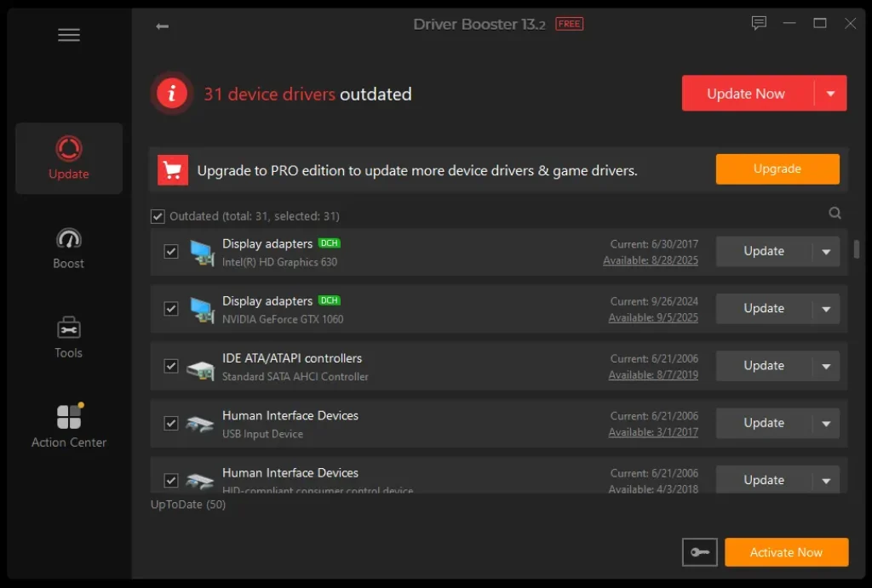872x588 pixels.
Task: Select the NVIDIA GeForce GTX 1060 name
Action: 283,319
